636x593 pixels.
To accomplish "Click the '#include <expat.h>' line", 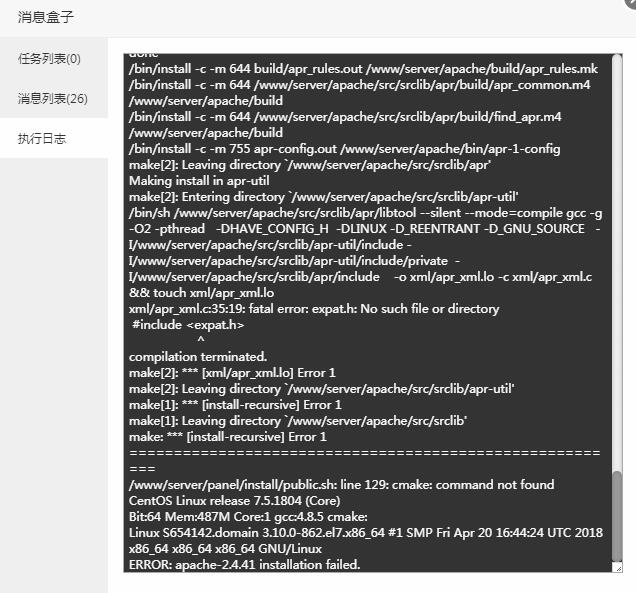I will (188, 325).
